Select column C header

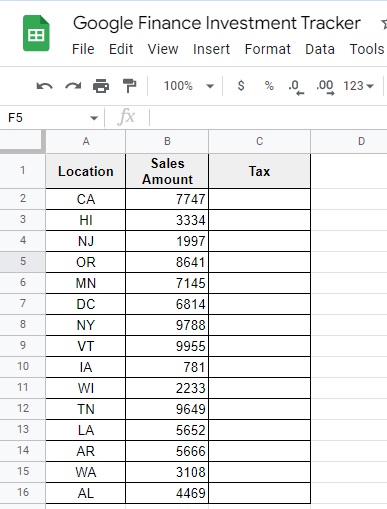(x=259, y=141)
